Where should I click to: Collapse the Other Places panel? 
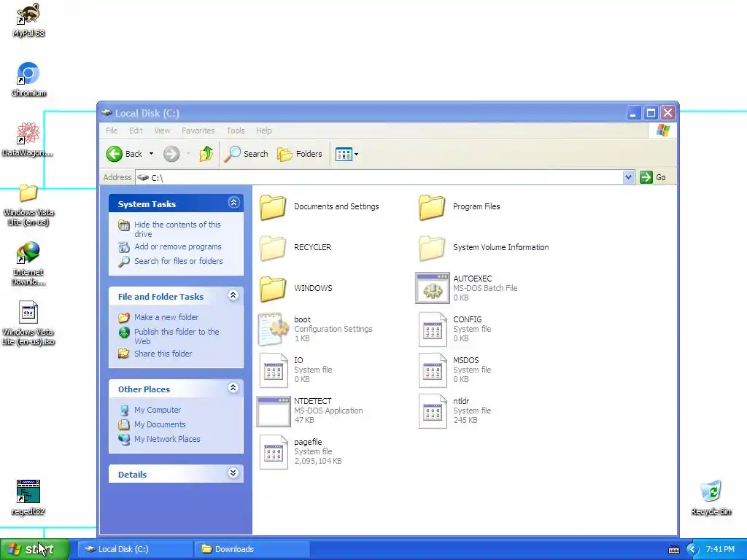[x=233, y=388]
